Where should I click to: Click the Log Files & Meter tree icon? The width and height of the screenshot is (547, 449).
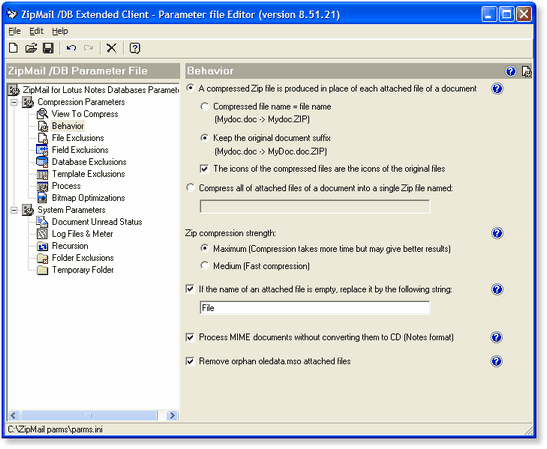pos(42,234)
